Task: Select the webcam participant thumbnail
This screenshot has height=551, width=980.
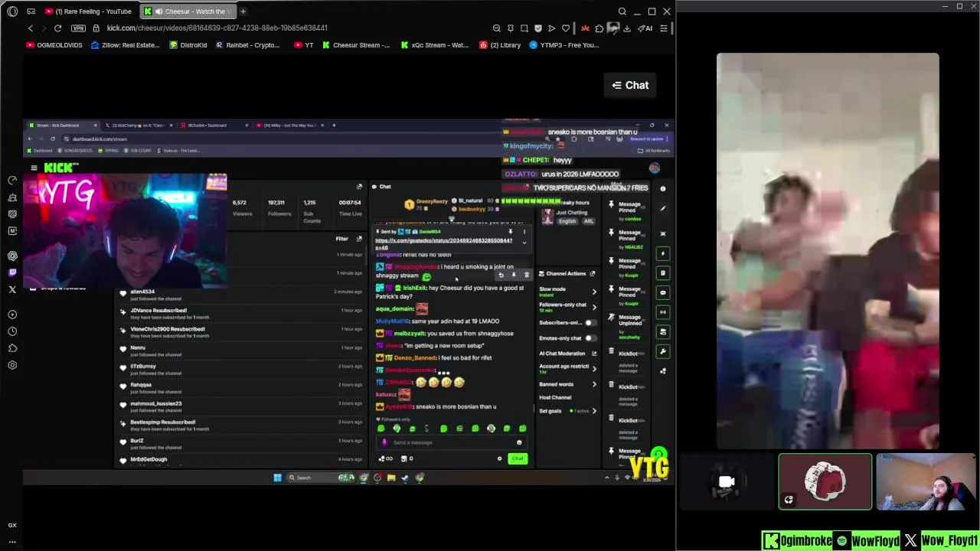Action: (x=926, y=482)
